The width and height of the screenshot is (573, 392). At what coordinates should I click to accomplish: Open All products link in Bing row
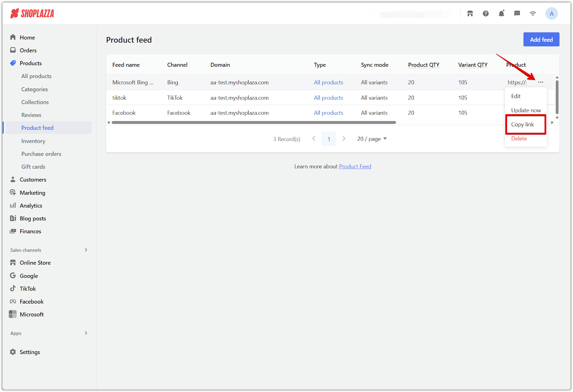click(328, 82)
